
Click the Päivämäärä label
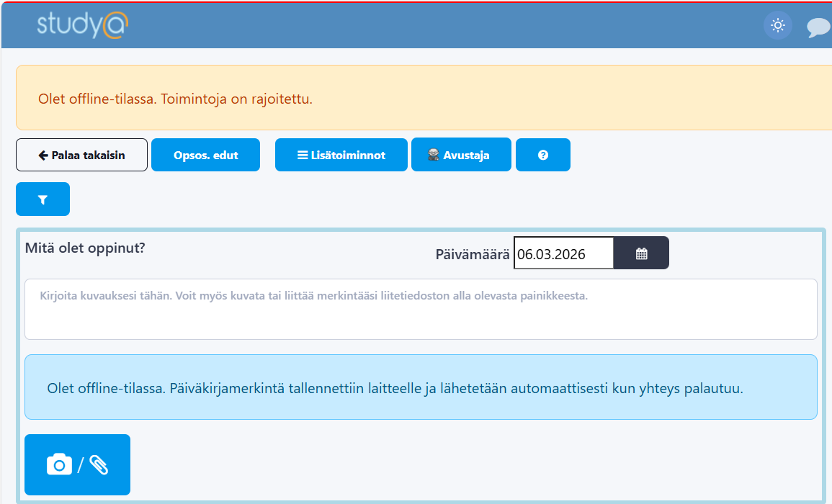[473, 254]
